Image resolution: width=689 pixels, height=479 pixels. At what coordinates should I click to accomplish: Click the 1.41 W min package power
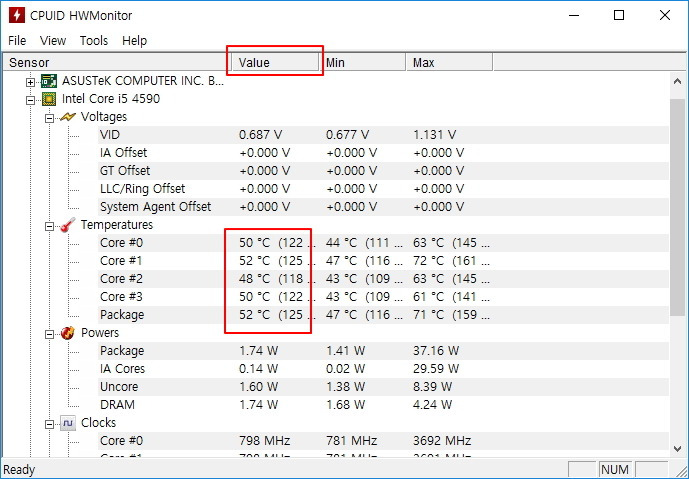pos(345,351)
